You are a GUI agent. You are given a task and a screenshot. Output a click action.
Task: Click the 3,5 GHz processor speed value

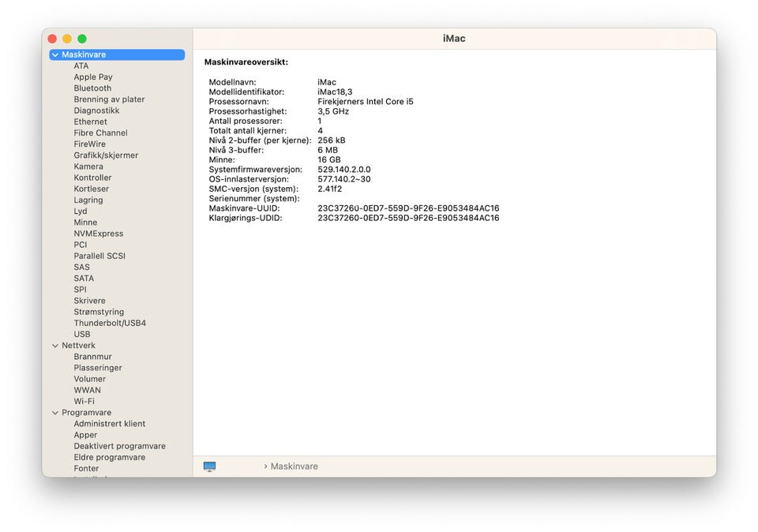[333, 111]
